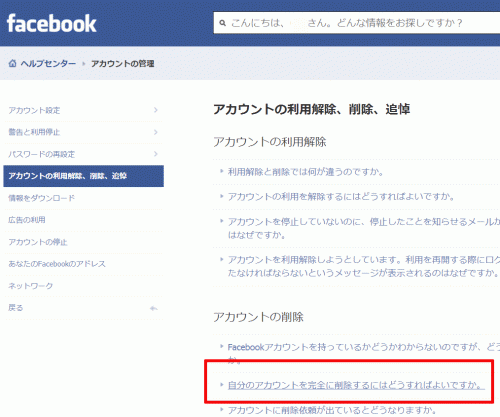Open あなたのFacebookのアドレス sidebar item
Image resolution: width=500 pixels, height=417 pixels.
[x=83, y=264]
